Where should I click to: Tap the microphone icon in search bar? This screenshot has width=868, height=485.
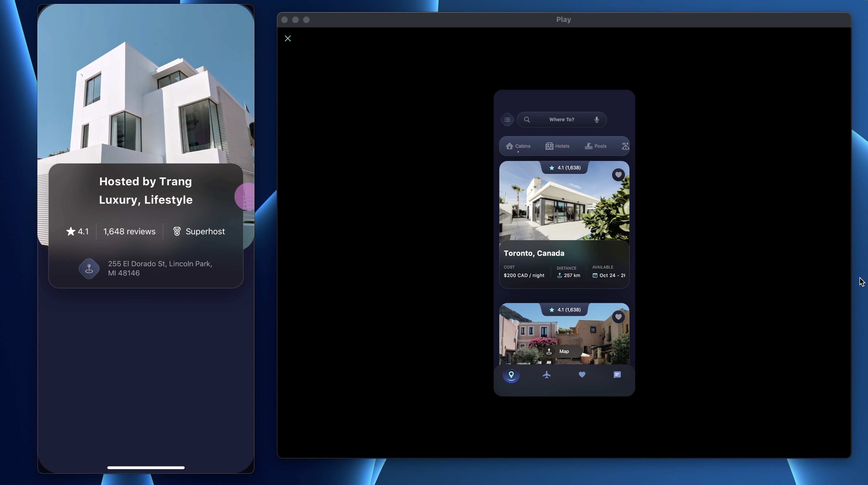click(596, 120)
